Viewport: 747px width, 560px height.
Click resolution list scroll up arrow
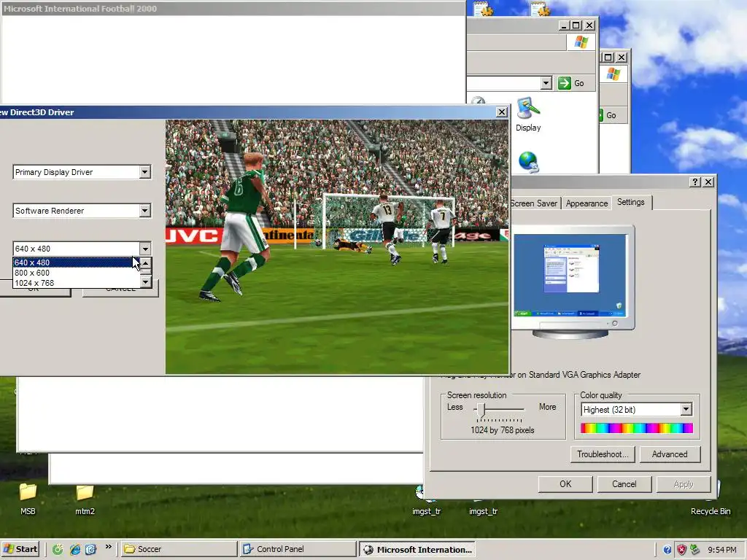146,262
